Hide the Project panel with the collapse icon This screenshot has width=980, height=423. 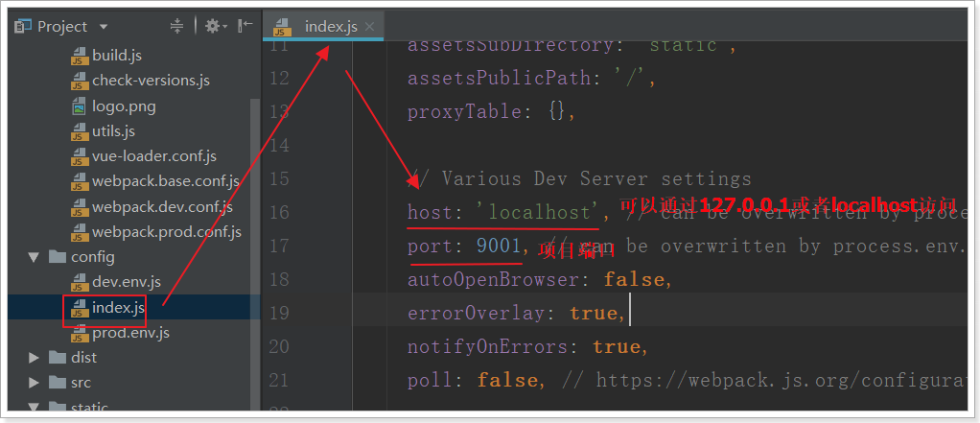[245, 26]
